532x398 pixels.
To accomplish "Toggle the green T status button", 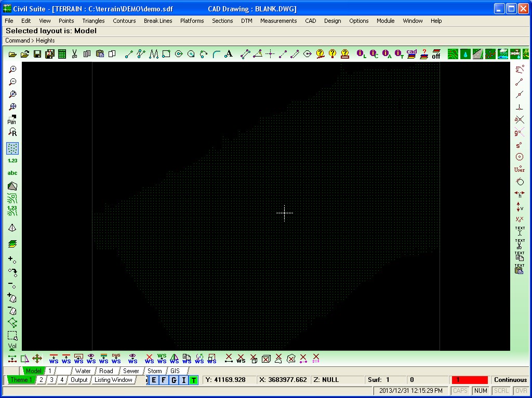I will pos(193,380).
